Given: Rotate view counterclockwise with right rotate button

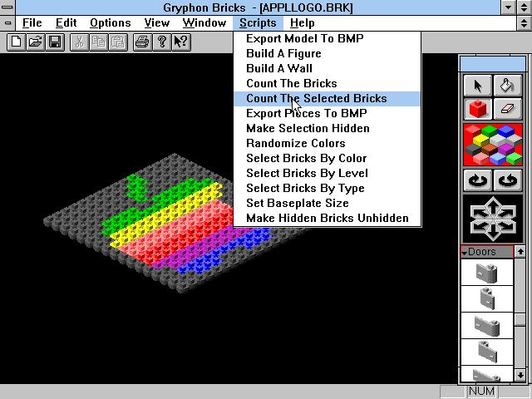Looking at the screenshot, I should 508,180.
